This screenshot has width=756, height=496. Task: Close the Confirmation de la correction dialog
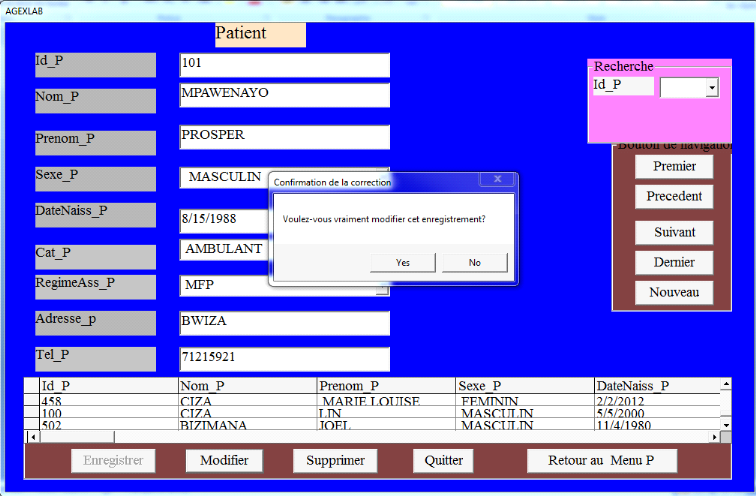point(498,179)
